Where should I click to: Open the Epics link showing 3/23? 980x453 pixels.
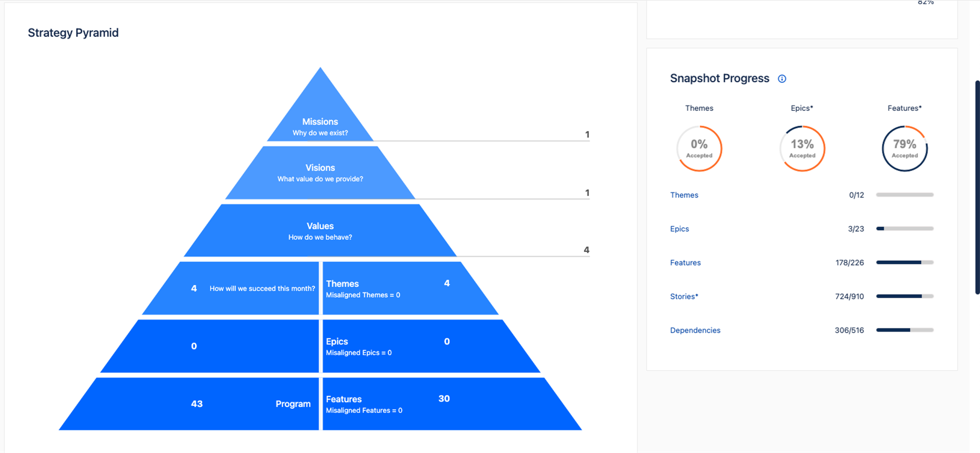[679, 229]
